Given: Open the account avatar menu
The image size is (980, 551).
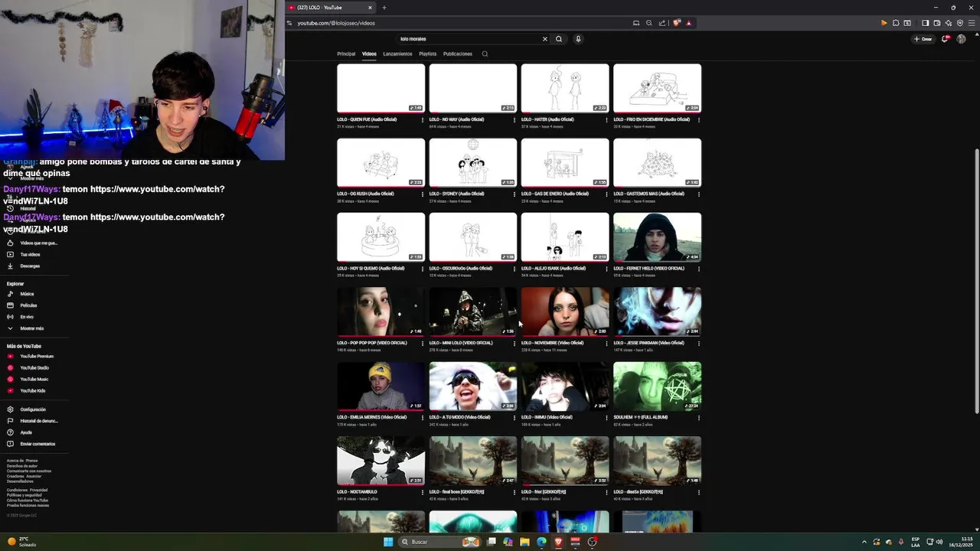Looking at the screenshot, I should [962, 39].
